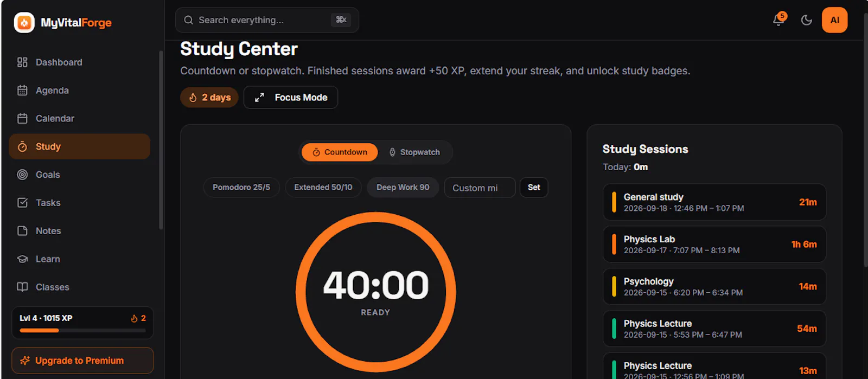The image size is (868, 379).
Task: Click the 2 days streak badge
Action: pyautogui.click(x=209, y=98)
